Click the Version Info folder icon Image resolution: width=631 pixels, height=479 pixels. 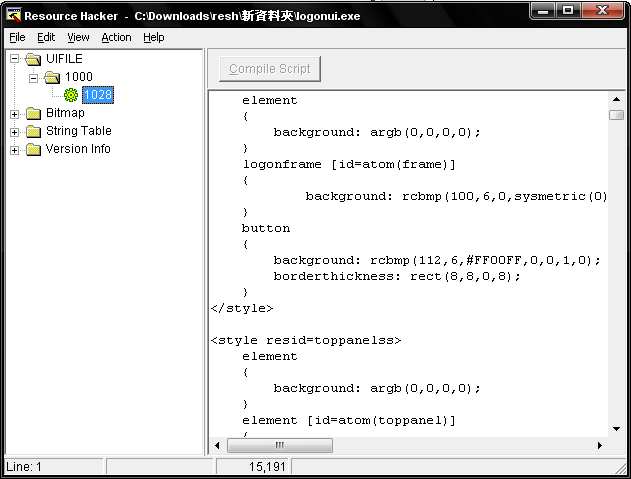(33, 149)
